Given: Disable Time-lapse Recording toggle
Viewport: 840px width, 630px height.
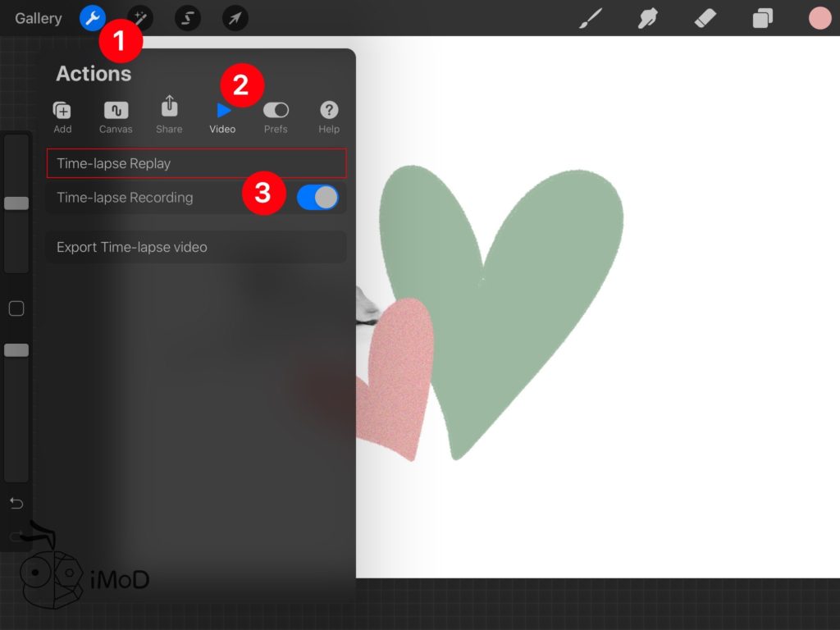Looking at the screenshot, I should point(317,197).
